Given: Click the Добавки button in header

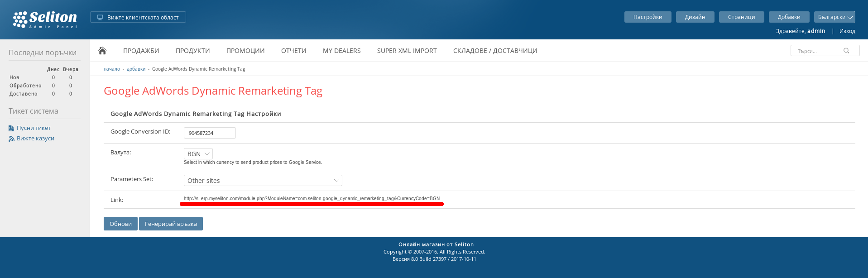Looking at the screenshot, I should [x=789, y=17].
